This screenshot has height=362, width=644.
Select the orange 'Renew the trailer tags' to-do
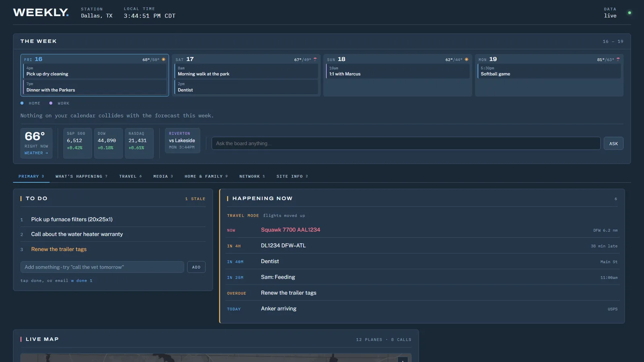113,249
